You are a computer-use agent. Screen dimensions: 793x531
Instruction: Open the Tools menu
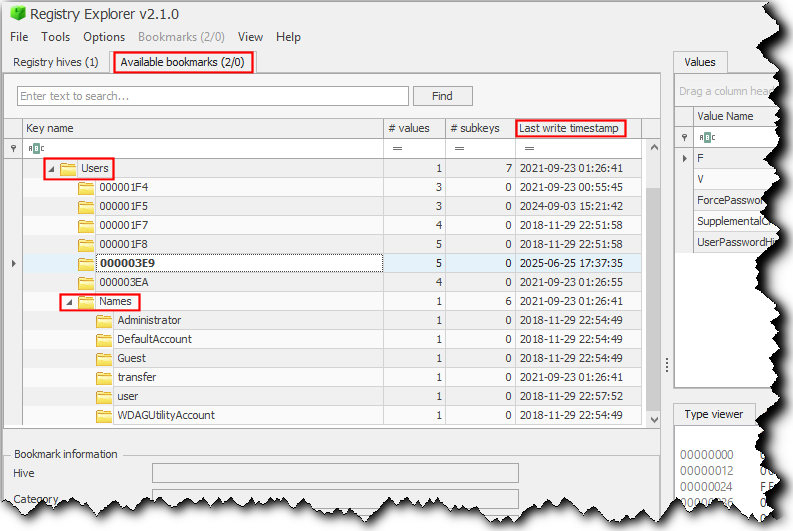[x=55, y=37]
